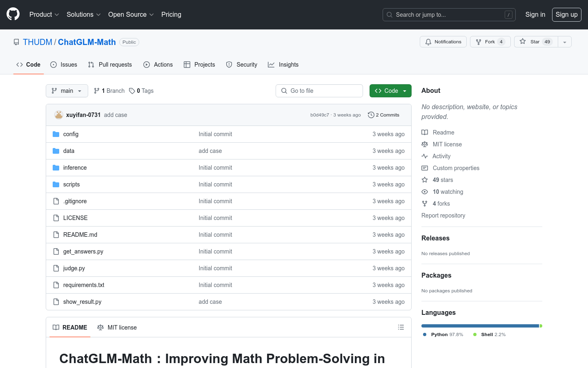Click the commit history clock icon
588x368 pixels.
click(371, 115)
